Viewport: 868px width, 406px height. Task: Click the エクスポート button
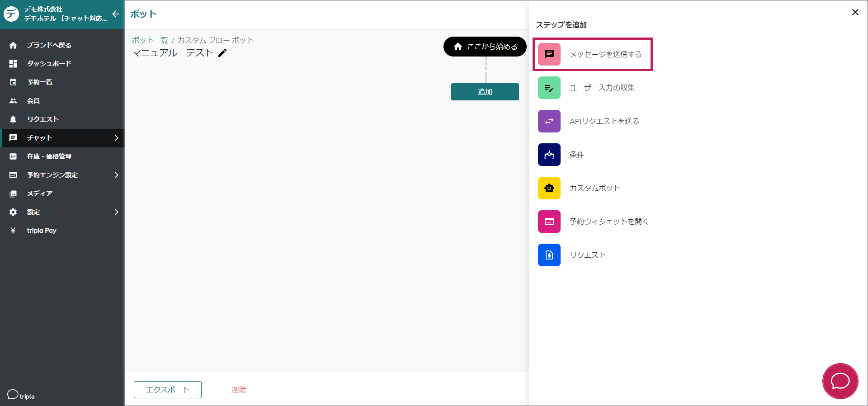point(167,390)
